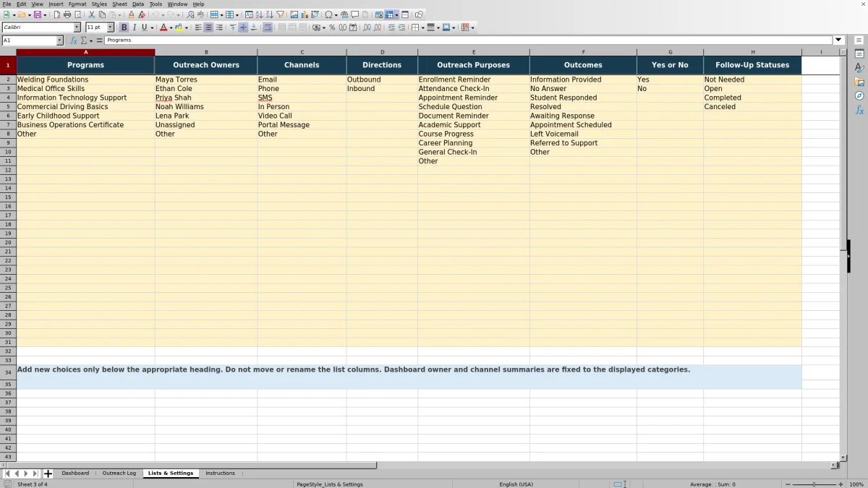Click the Sort Descending icon

[x=270, y=14]
